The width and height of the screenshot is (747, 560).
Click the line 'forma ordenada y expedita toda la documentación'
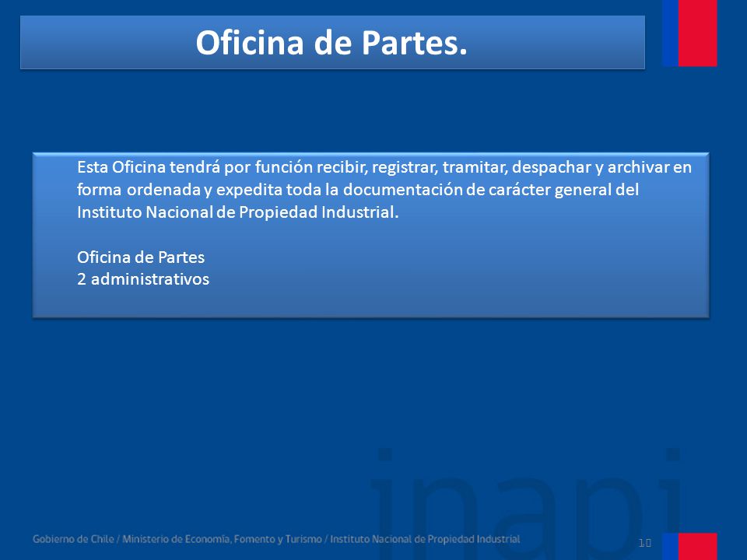point(358,190)
